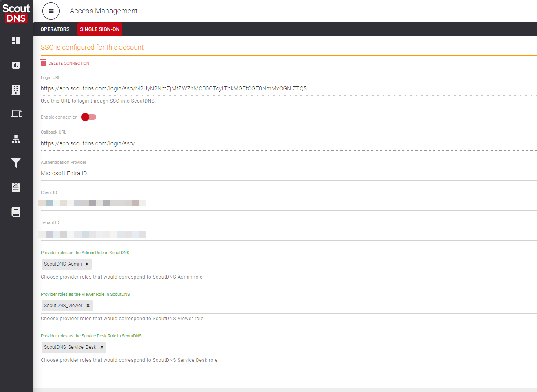
Task: Click 'Provider roles as the Admin Role' label
Action: click(x=85, y=253)
